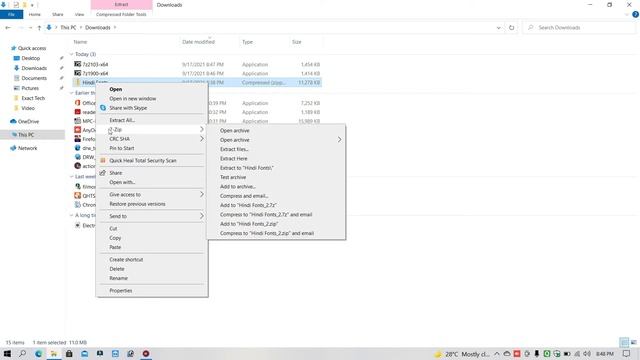Click the weather widget sun icon
Screen dimensions: 640x360
click(x=438, y=354)
